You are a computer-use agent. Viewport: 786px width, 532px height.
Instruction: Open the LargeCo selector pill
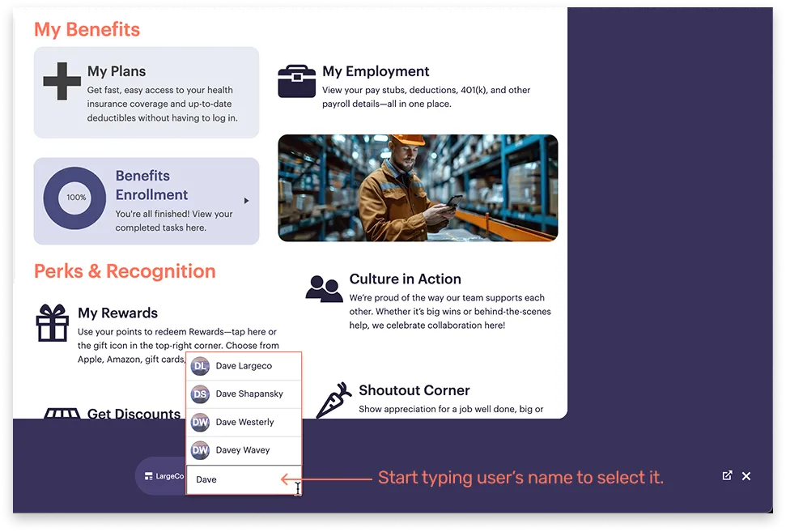(x=160, y=476)
